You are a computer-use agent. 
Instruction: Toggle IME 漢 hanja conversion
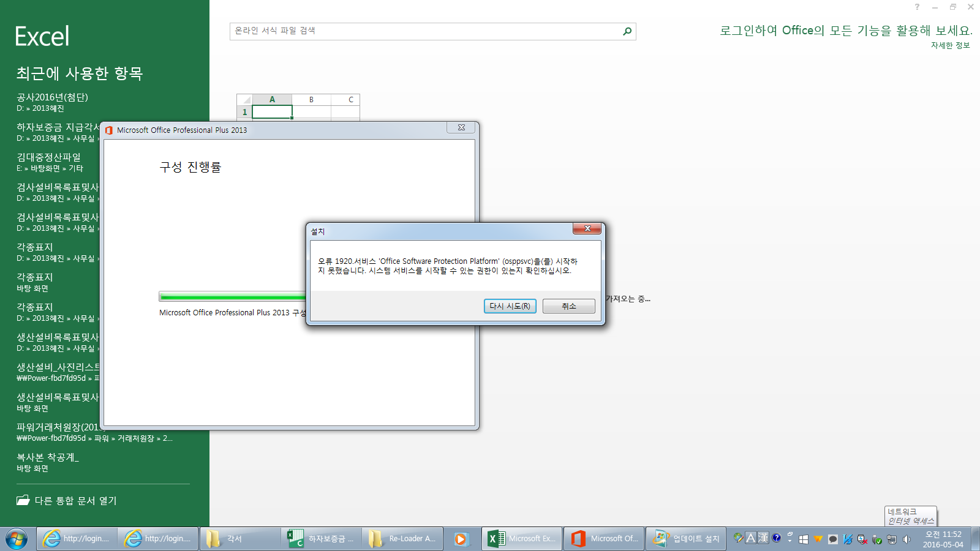[763, 538]
